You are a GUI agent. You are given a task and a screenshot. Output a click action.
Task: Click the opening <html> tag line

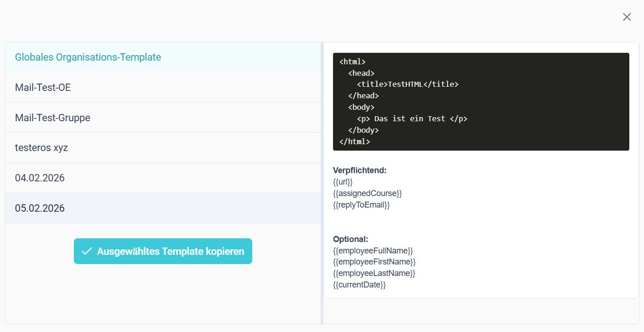(352, 62)
